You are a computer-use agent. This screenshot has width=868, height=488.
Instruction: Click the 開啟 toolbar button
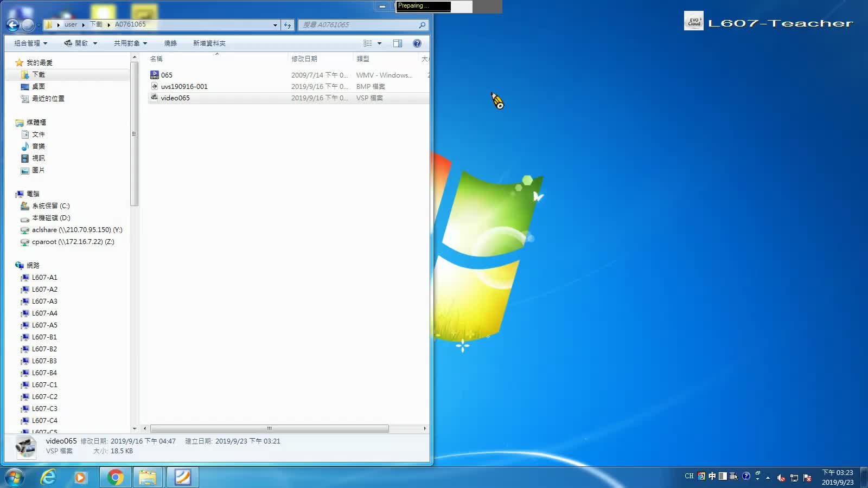pos(76,43)
